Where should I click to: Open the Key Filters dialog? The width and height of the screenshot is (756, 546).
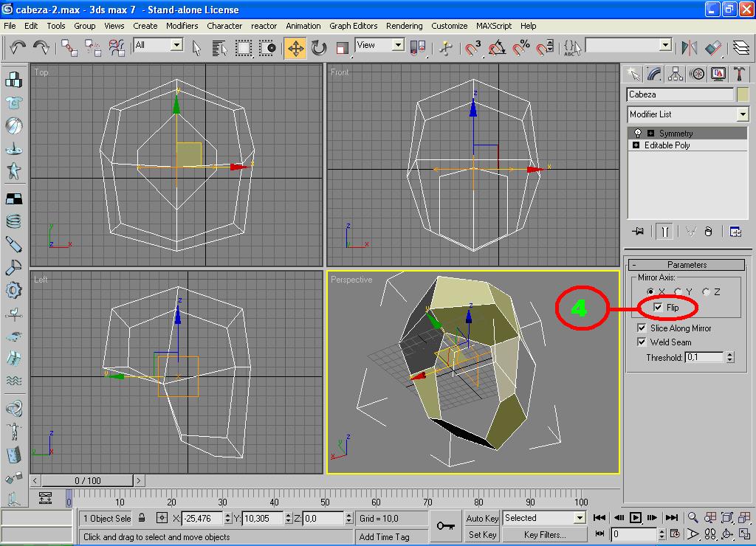click(x=545, y=534)
